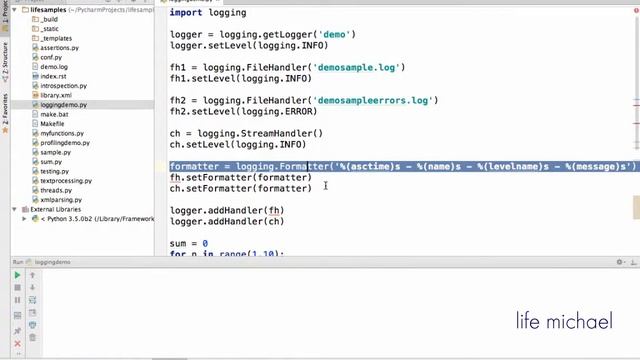Click the fh2.setLevel(logging.ERROR) line

tap(243, 111)
